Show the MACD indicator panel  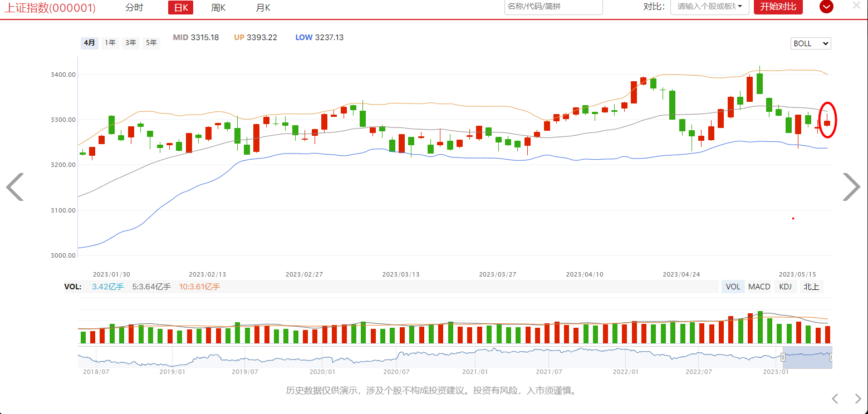pyautogui.click(x=759, y=287)
